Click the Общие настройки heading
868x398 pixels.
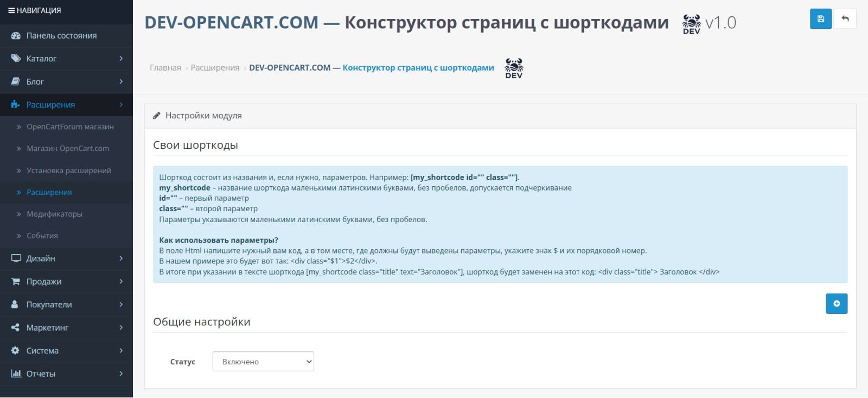coord(202,321)
